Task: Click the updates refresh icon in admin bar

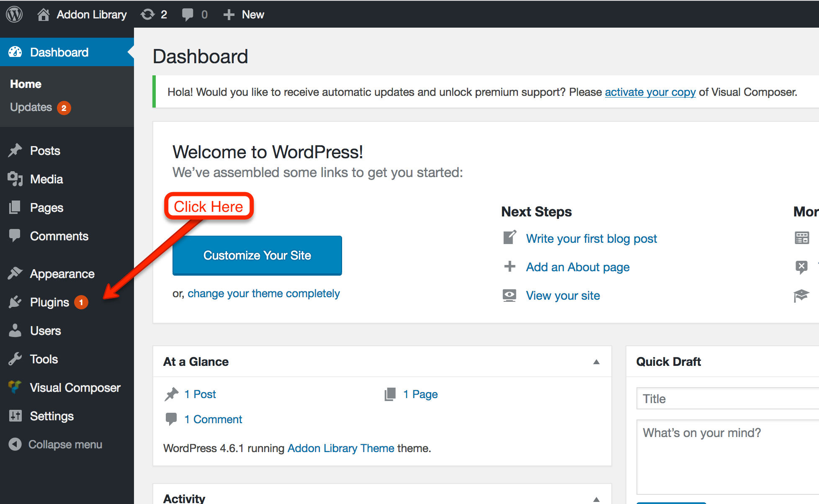Action: 147,14
